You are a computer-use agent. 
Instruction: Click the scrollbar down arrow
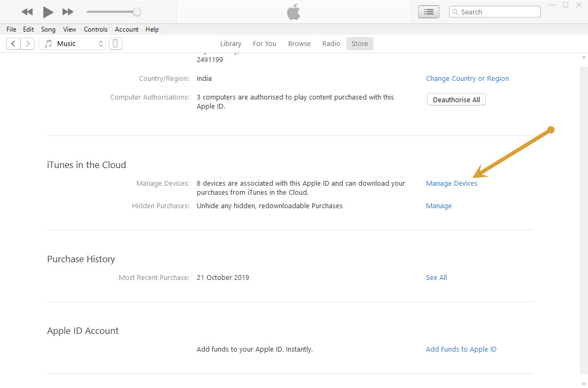[584, 383]
